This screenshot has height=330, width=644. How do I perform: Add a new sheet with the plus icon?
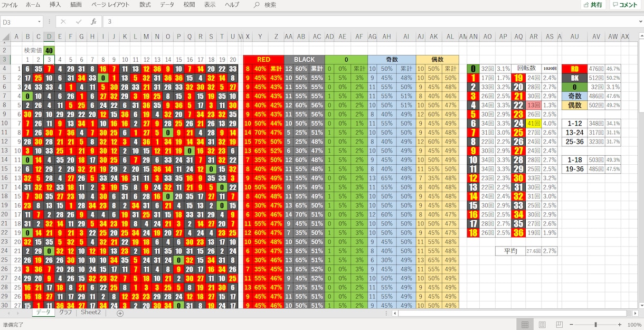point(120,313)
